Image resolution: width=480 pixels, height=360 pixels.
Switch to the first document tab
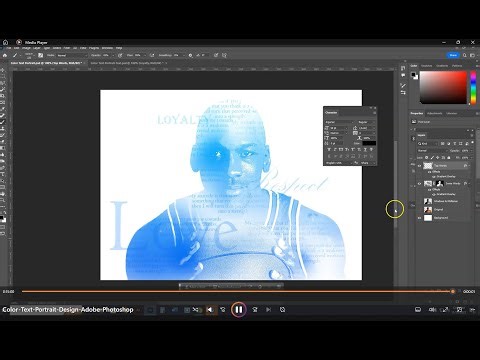coord(46,63)
